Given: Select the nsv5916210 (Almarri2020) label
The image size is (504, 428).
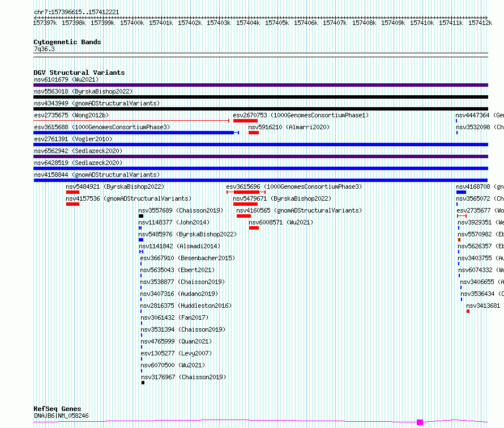Looking at the screenshot, I should click(289, 127).
